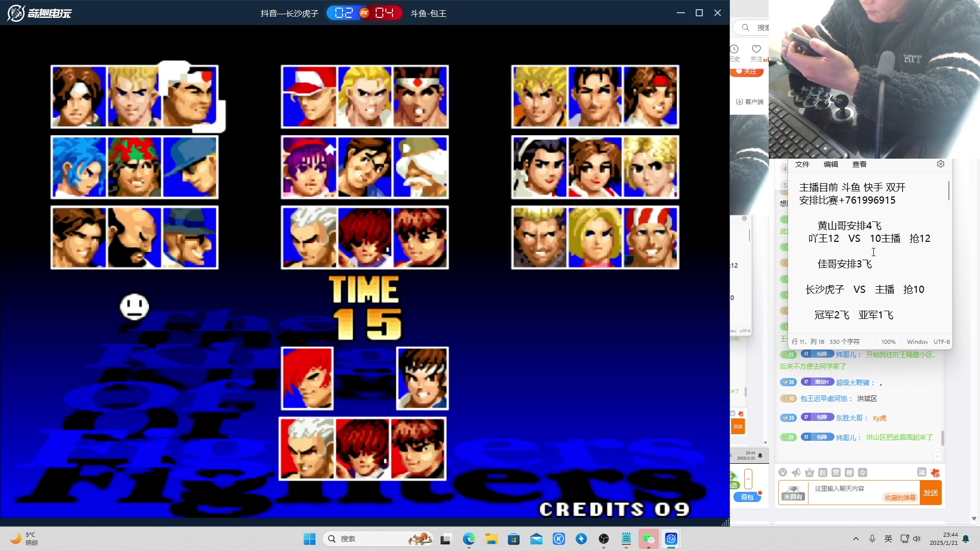Open the 编辑 menu in Notepad
This screenshot has width=980, height=551.
coord(831,164)
